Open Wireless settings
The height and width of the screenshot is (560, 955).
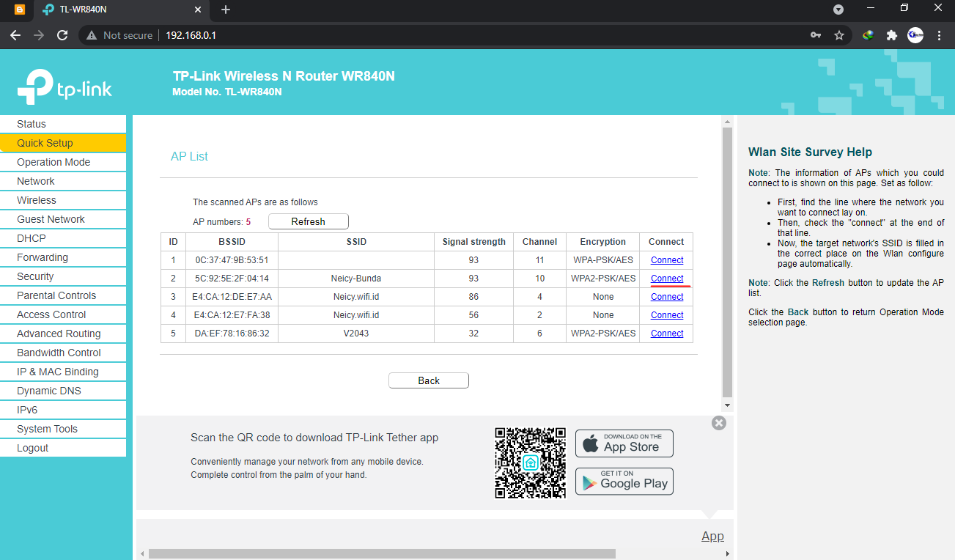[63, 200]
